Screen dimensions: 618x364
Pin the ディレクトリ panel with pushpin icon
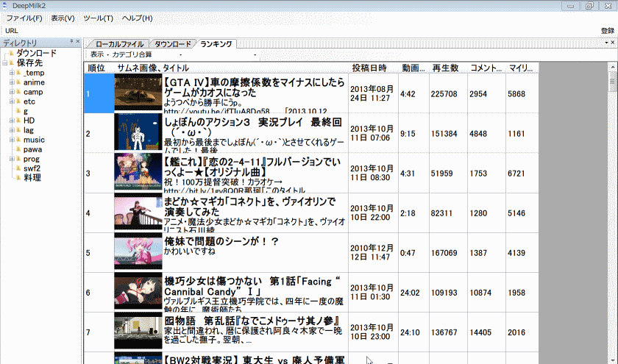click(72, 41)
